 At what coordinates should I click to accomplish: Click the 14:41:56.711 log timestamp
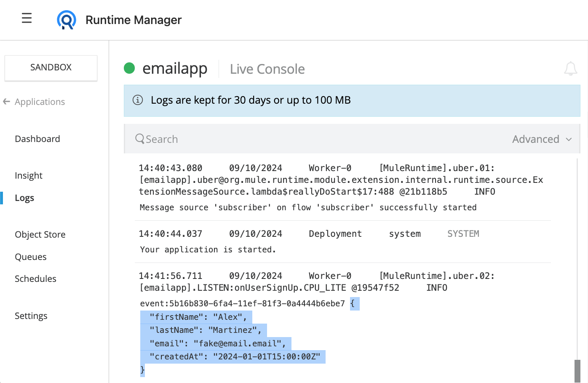click(x=171, y=276)
